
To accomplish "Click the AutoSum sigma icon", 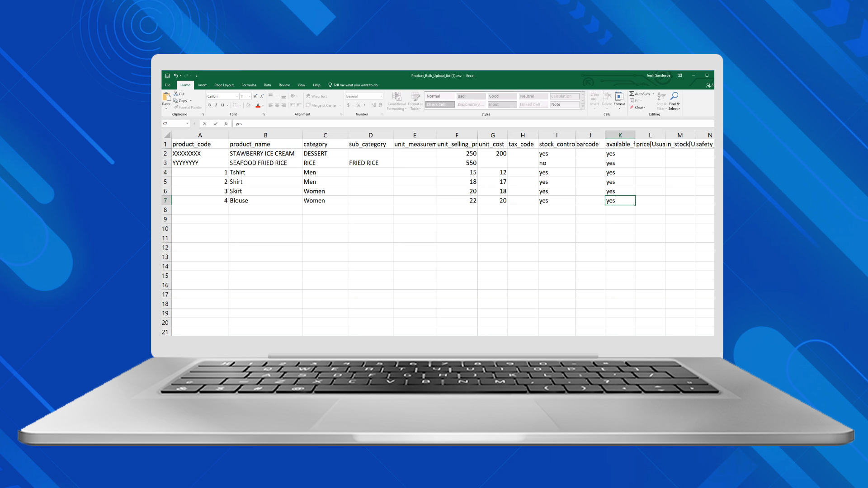I will [632, 94].
